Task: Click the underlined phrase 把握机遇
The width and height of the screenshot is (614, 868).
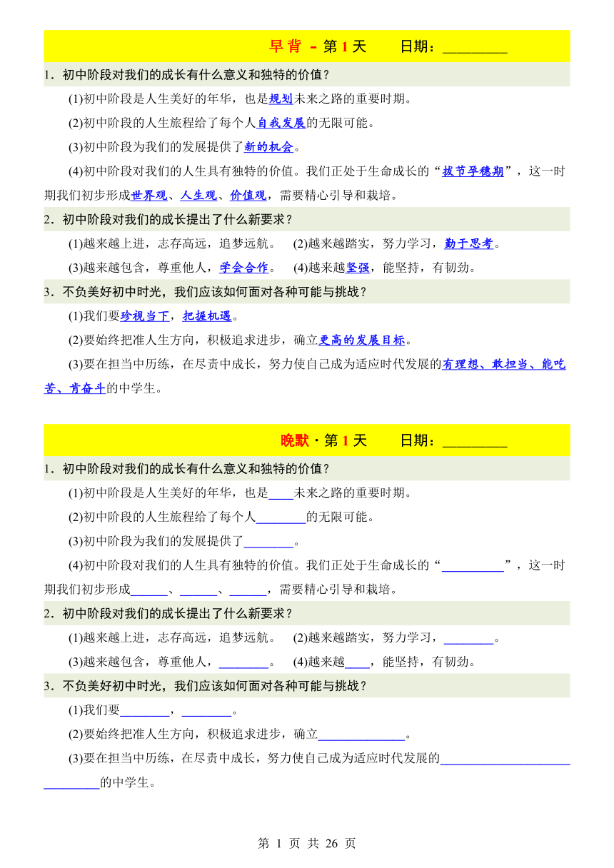Action: (x=207, y=316)
